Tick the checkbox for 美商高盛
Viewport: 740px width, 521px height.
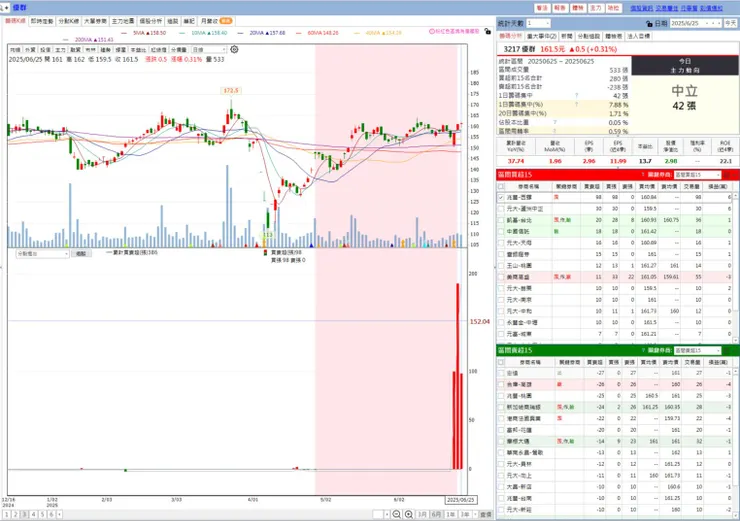[501, 277]
